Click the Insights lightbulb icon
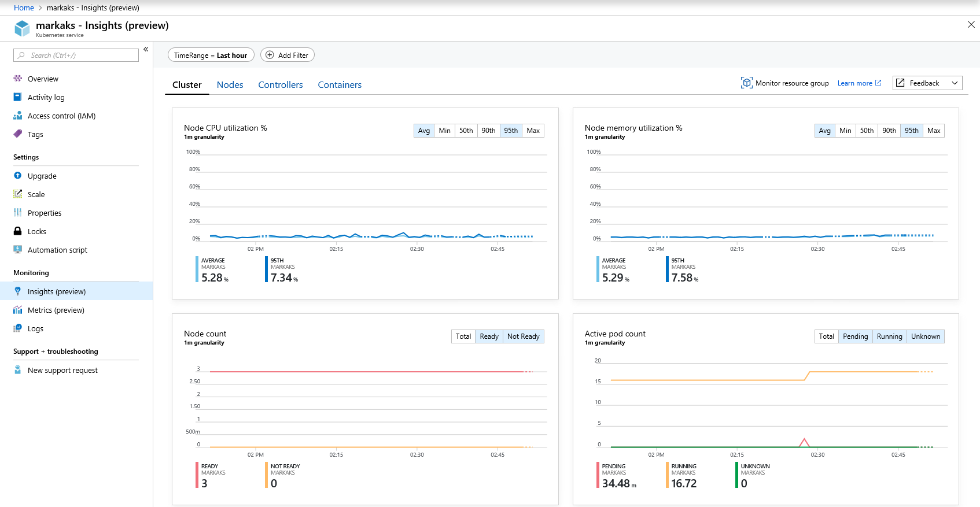 (x=18, y=291)
